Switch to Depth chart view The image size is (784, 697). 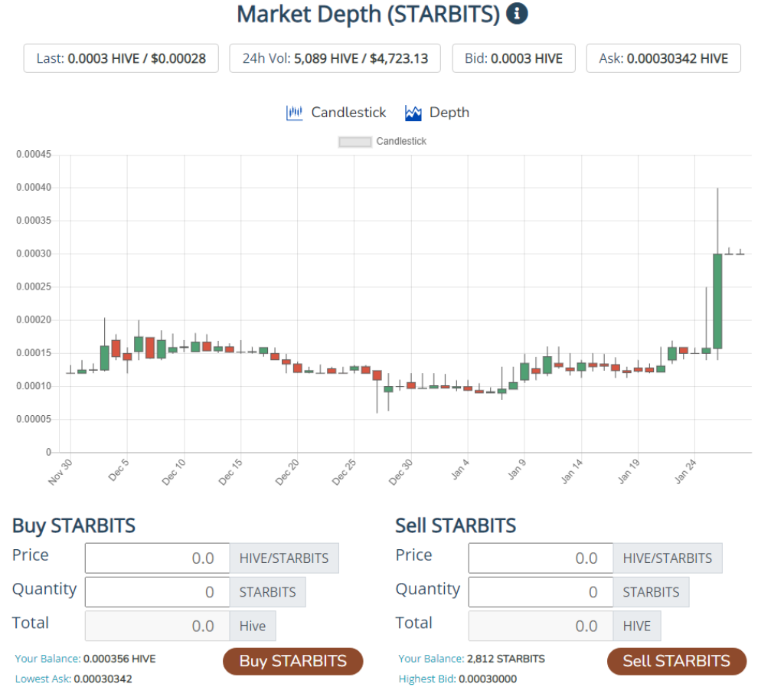[449, 113]
